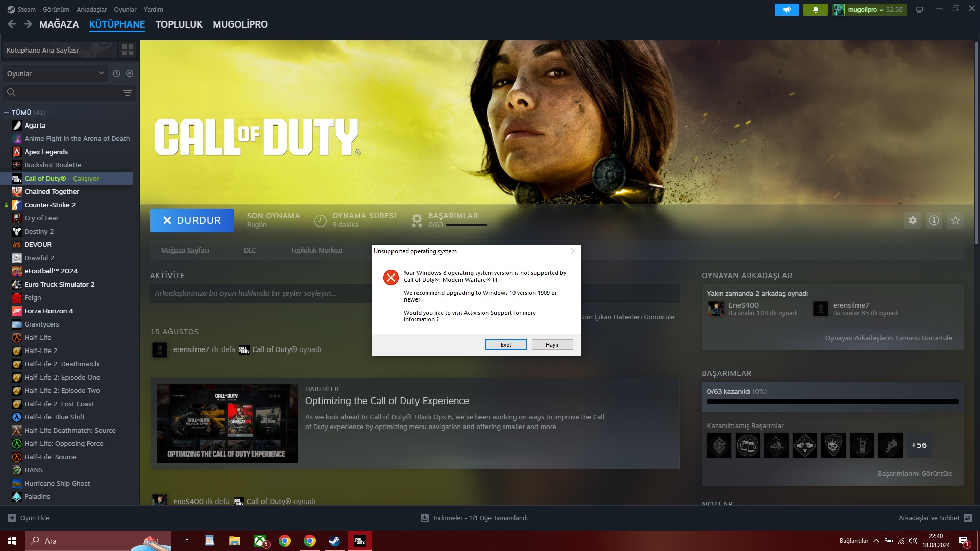Open friend EneS400's profile entry
980x551 pixels.
[753, 309]
